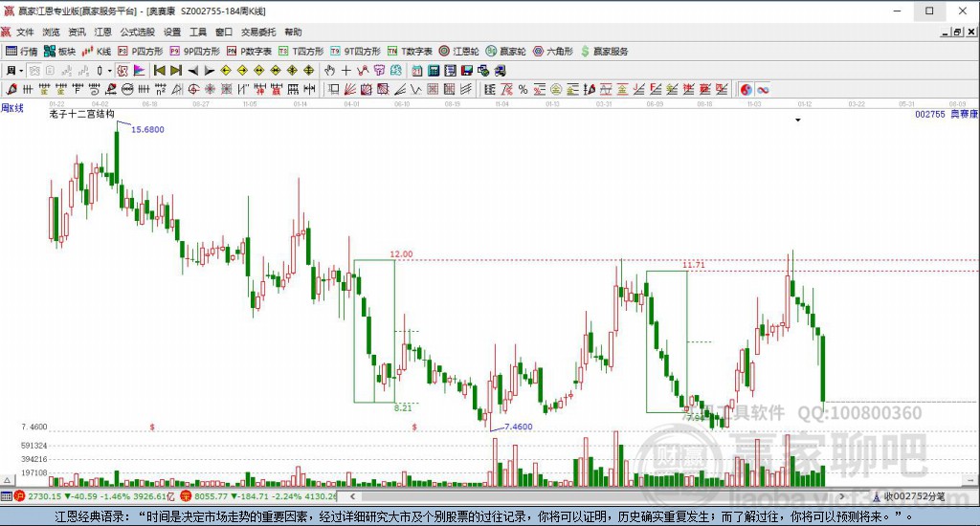
Task: Launch the 江恩轮 Gann wheel
Action: pos(458,52)
